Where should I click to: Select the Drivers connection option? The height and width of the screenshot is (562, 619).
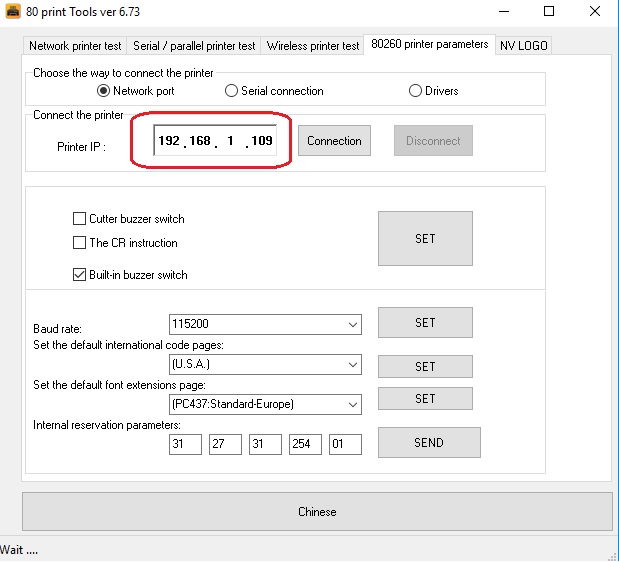(416, 91)
